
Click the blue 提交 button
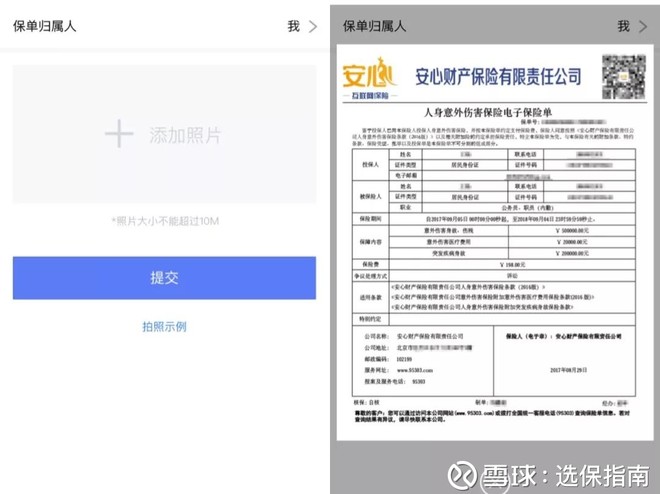click(165, 278)
